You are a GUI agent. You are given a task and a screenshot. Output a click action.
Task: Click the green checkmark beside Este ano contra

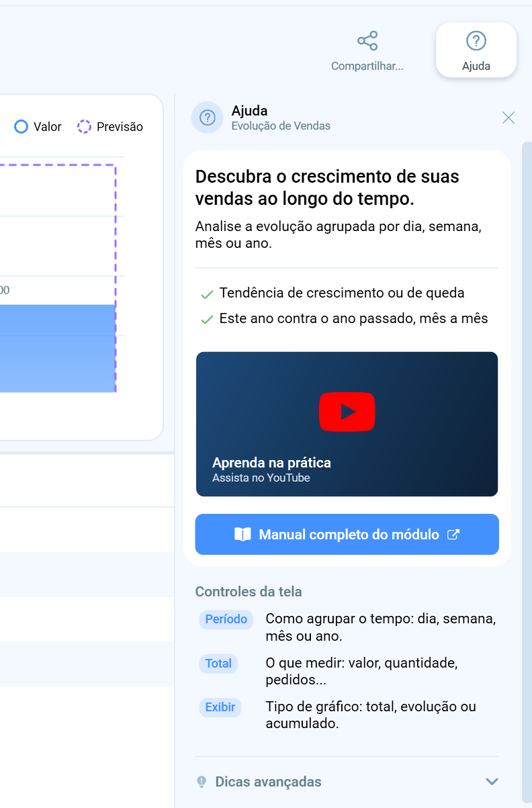207,320
